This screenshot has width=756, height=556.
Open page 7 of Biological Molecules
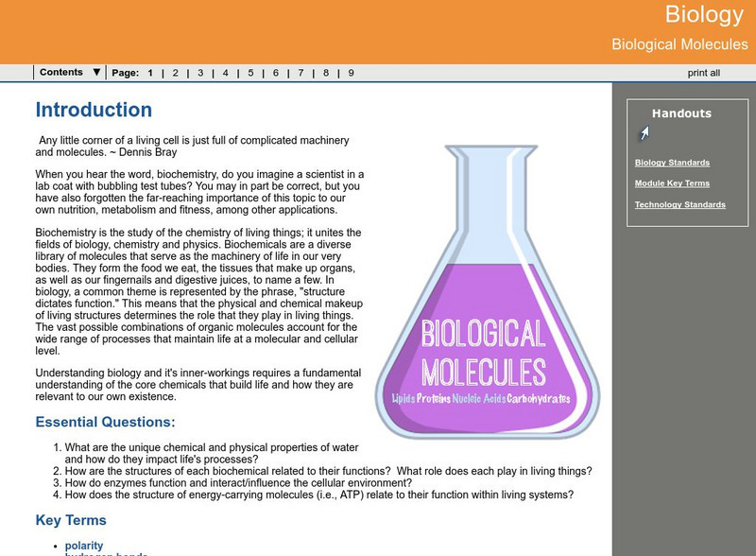click(x=299, y=71)
